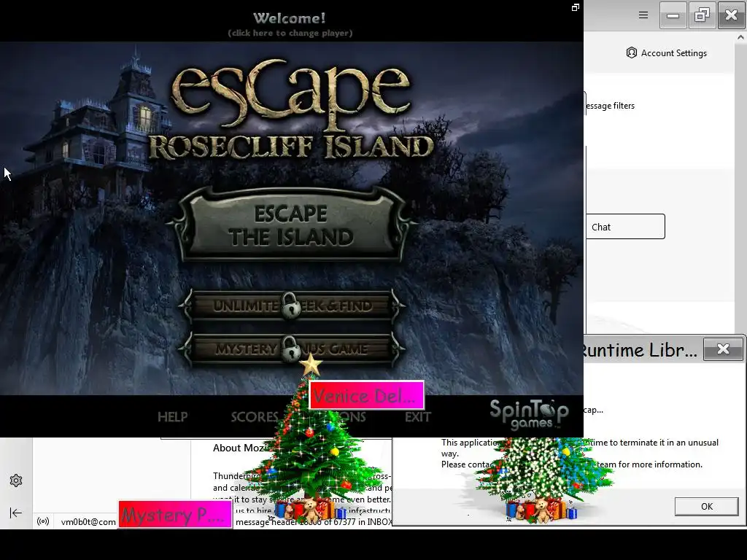Select About Mozilla heading text
This screenshot has height=560, width=747.
pos(239,448)
